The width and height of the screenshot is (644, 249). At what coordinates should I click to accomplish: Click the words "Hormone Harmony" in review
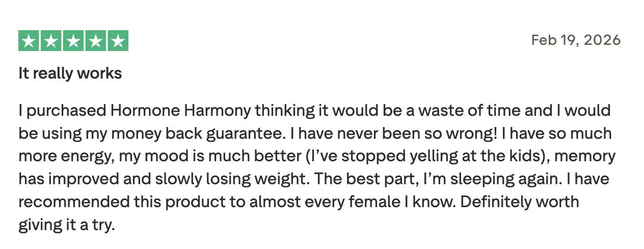180,110
